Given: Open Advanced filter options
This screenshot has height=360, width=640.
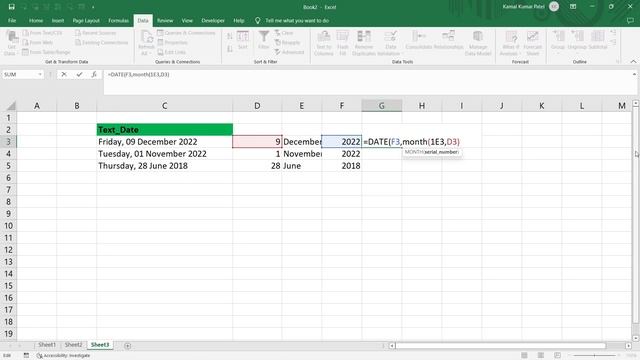Looking at the screenshot, I should (x=289, y=52).
